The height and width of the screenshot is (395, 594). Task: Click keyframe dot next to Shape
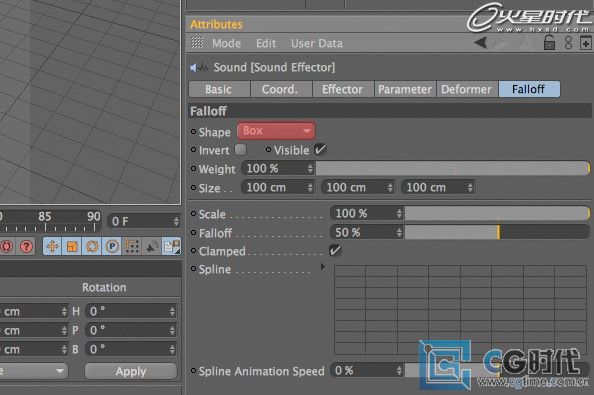click(x=193, y=131)
